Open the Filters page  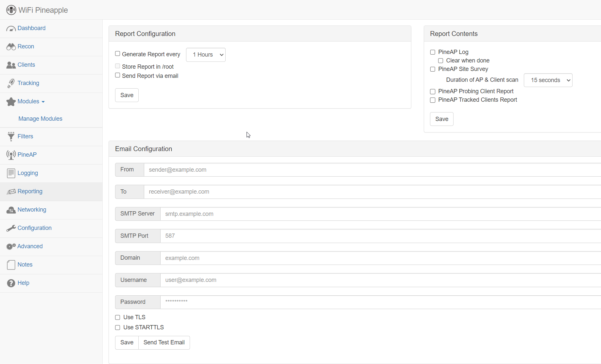pyautogui.click(x=25, y=136)
